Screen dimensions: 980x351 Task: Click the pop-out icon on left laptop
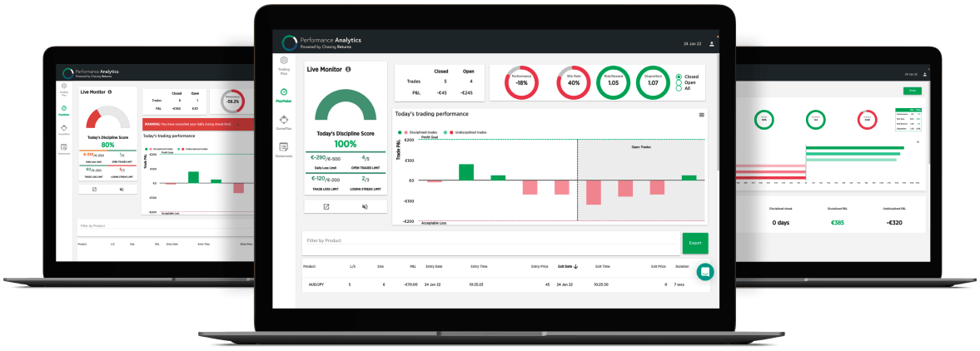coord(94,189)
